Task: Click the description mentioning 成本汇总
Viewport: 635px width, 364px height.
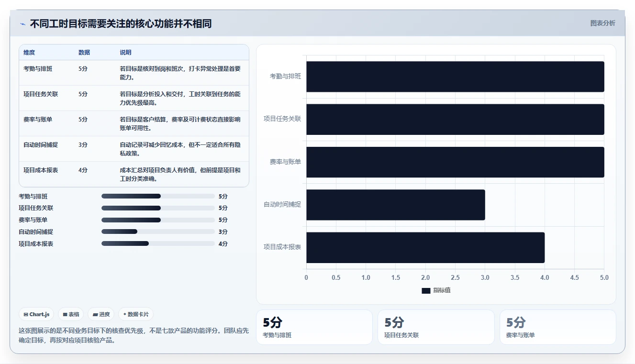Action: tap(180, 174)
